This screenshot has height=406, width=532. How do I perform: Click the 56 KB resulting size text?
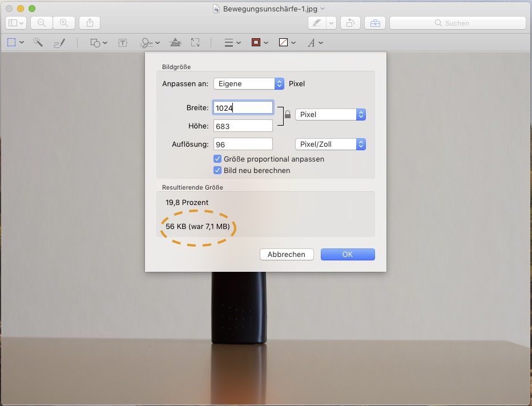(198, 227)
